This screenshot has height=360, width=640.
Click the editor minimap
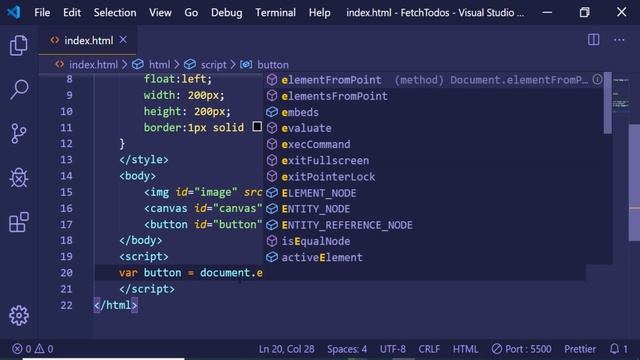[620, 94]
